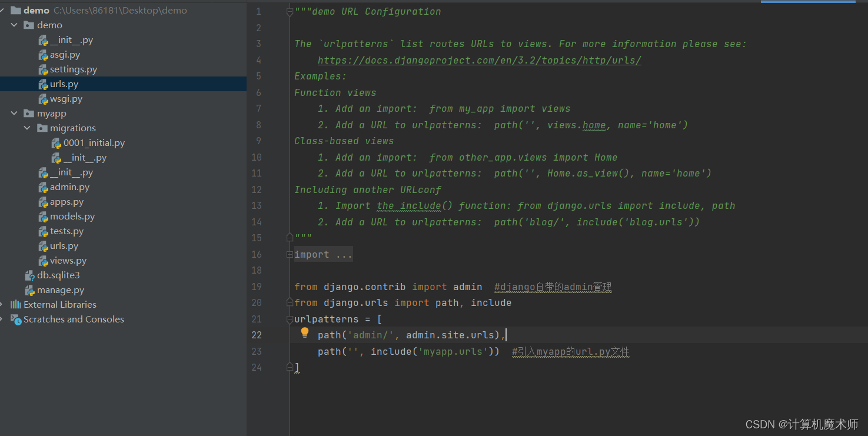868x436 pixels.
Task: Click the External Libraries bar-chart icon
Action: coord(16,305)
